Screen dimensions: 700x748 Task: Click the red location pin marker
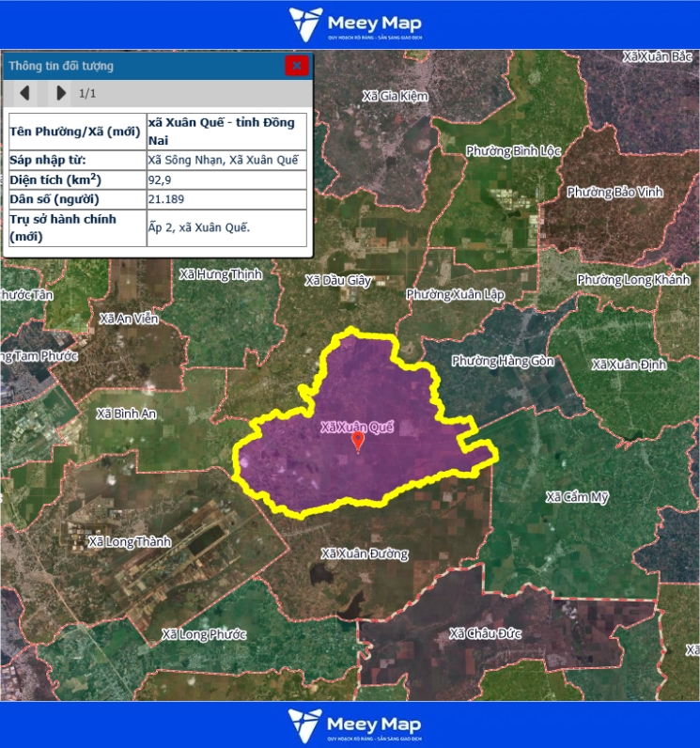click(x=357, y=442)
